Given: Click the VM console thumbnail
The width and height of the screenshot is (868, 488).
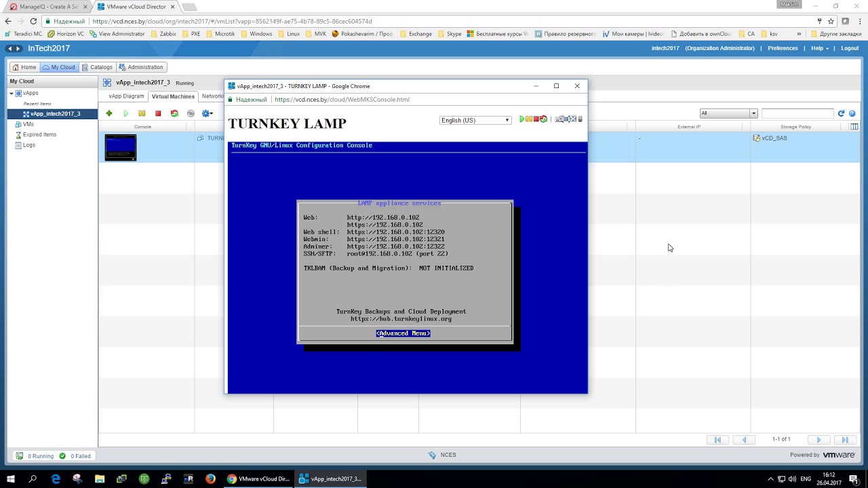Looking at the screenshot, I should point(121,148).
